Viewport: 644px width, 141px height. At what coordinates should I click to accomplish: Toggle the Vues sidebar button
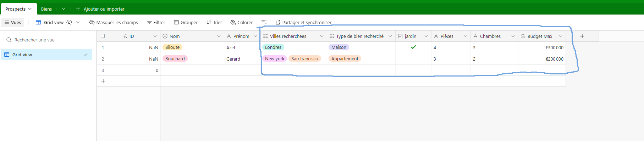pyautogui.click(x=13, y=22)
